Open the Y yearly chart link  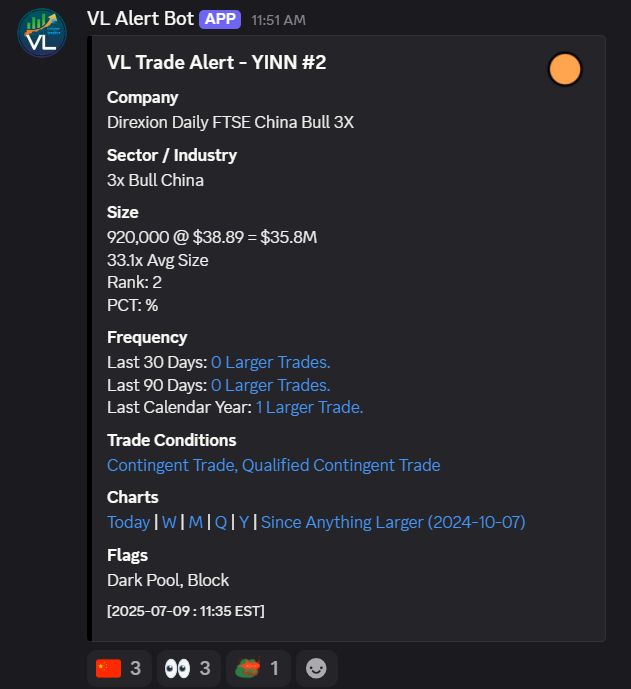point(244,522)
